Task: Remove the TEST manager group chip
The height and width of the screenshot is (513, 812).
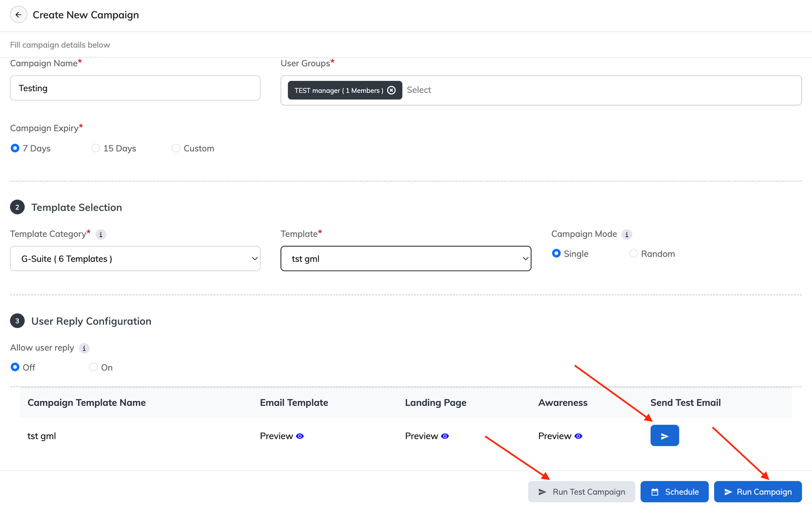Action: (392, 90)
